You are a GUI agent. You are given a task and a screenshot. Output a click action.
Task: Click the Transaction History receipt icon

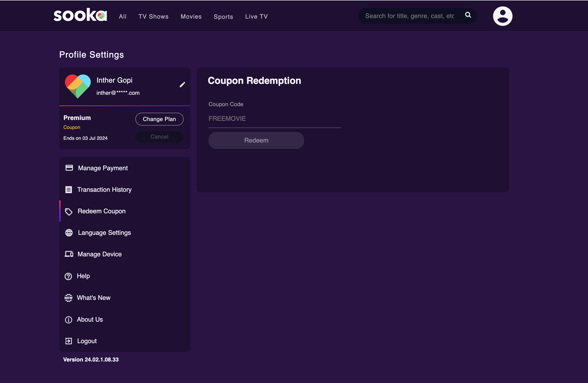(69, 189)
